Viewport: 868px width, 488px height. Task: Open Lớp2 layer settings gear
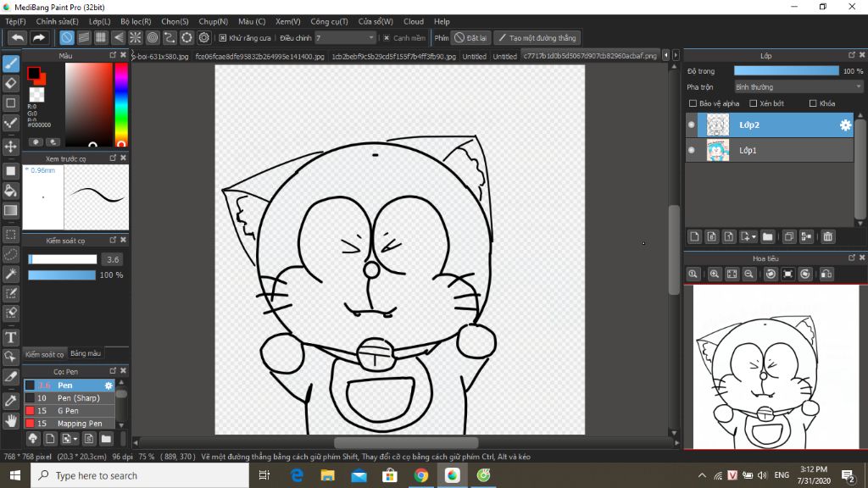click(x=845, y=125)
